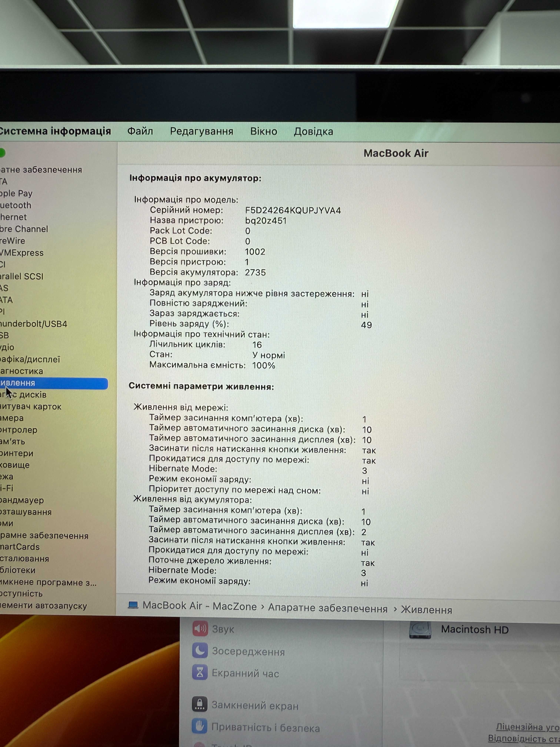Select the Пам'ять sidebar entry
The width and height of the screenshot is (560, 747).
point(12,441)
